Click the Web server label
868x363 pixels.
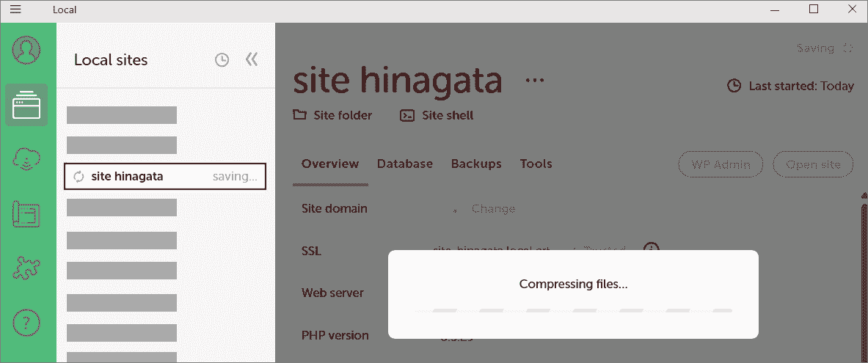(332, 292)
